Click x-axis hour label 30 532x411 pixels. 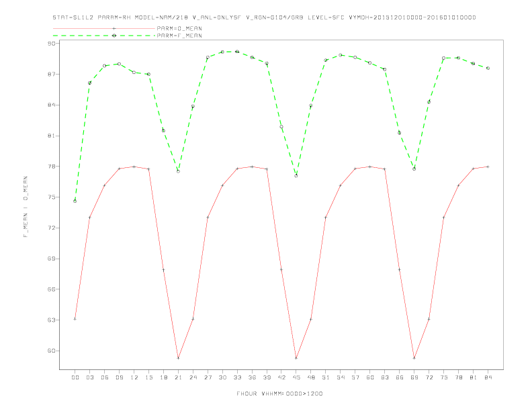click(222, 377)
